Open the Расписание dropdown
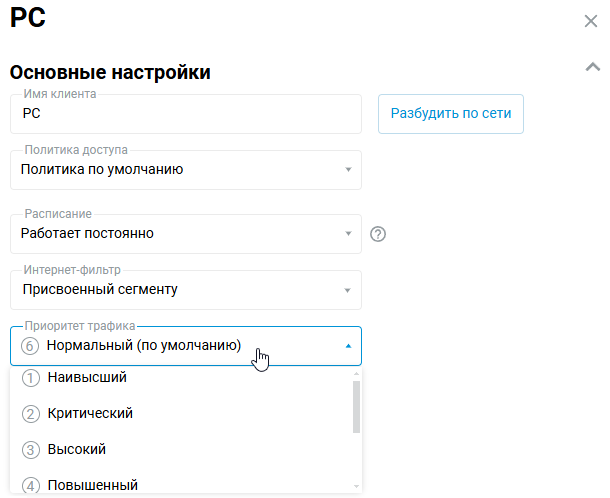Image resolution: width=610 pixels, height=498 pixels. 185,234
